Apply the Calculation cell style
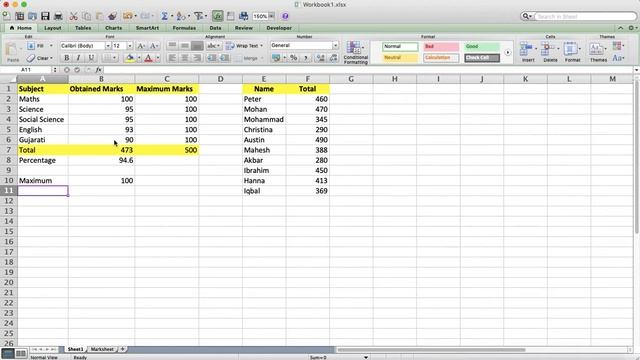 (x=441, y=58)
